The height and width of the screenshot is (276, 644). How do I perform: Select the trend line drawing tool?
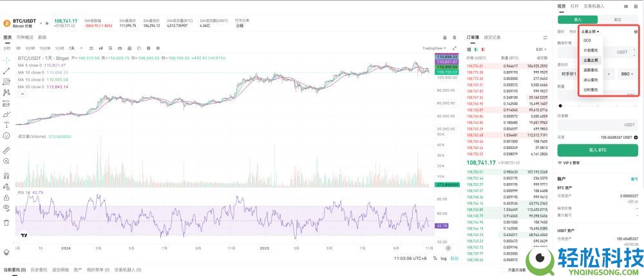click(6, 70)
